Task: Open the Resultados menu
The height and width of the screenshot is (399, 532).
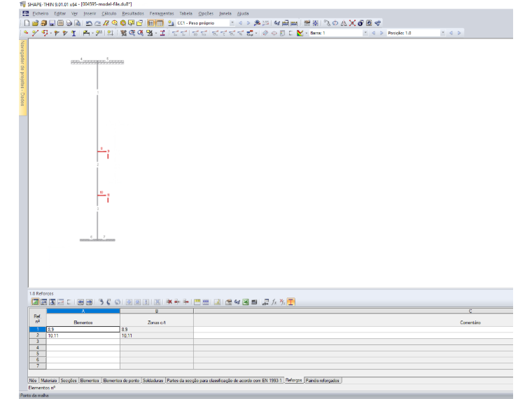Action: point(133,13)
